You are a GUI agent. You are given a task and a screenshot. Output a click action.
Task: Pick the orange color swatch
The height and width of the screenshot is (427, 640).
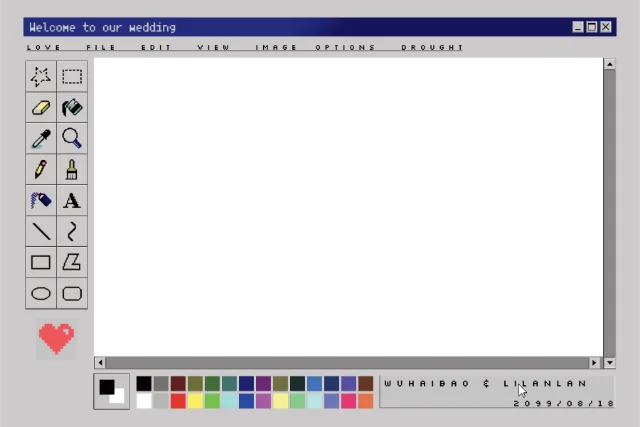[366, 401]
